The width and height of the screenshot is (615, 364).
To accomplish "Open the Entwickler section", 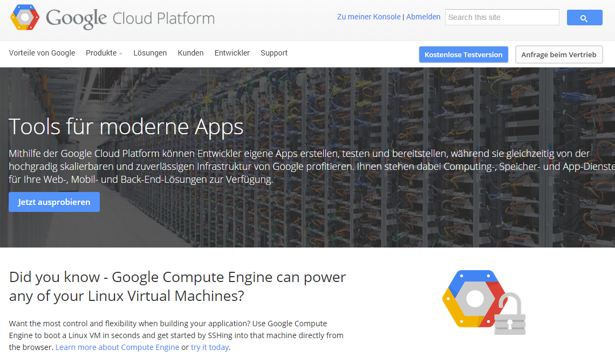I will coord(232,53).
